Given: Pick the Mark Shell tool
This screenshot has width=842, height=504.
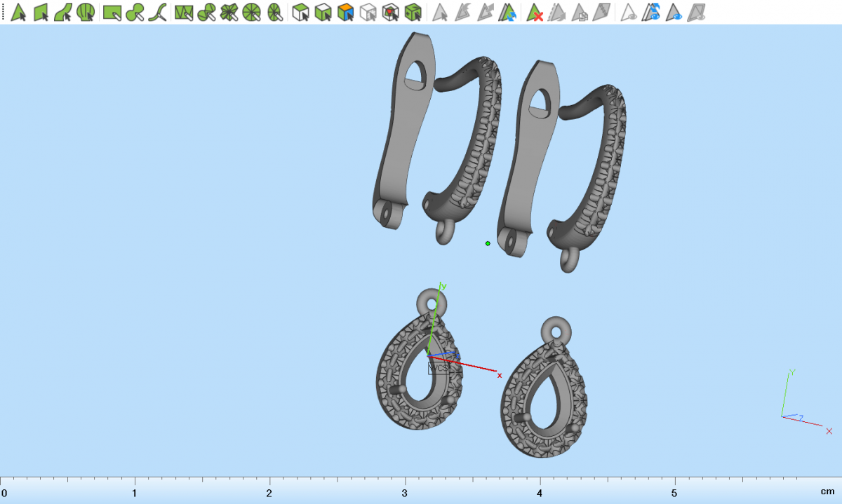Looking at the screenshot, I should (x=86, y=12).
